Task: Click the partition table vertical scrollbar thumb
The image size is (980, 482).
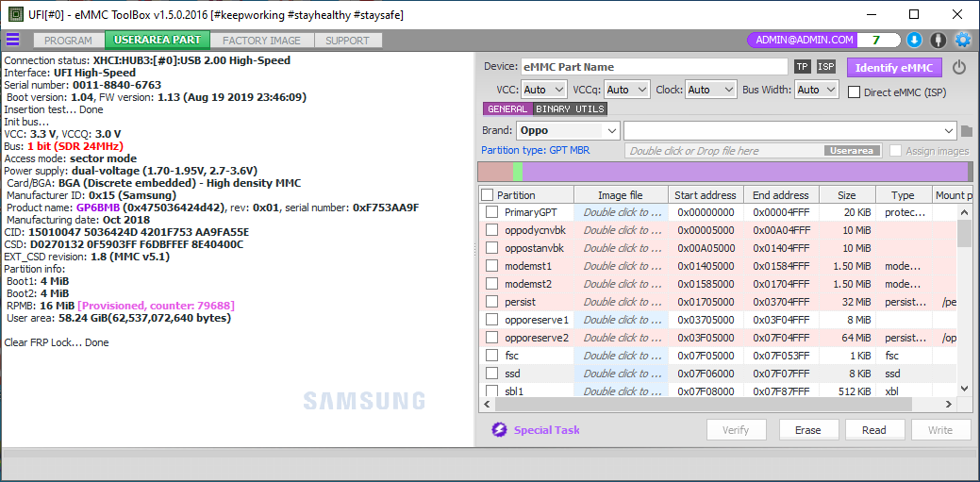Action: (x=963, y=233)
